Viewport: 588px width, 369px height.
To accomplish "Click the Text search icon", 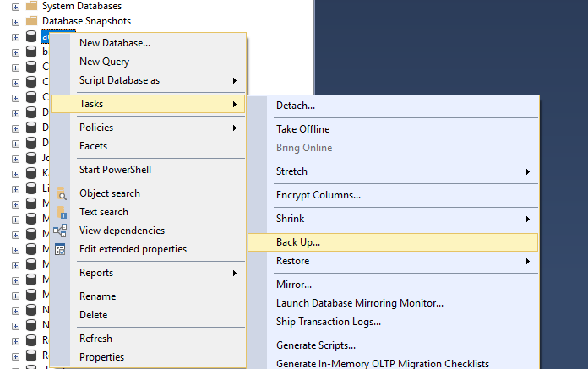I will point(60,212).
